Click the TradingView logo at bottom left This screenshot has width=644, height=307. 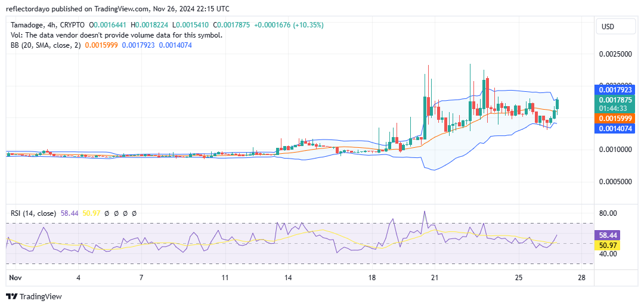(x=33, y=296)
